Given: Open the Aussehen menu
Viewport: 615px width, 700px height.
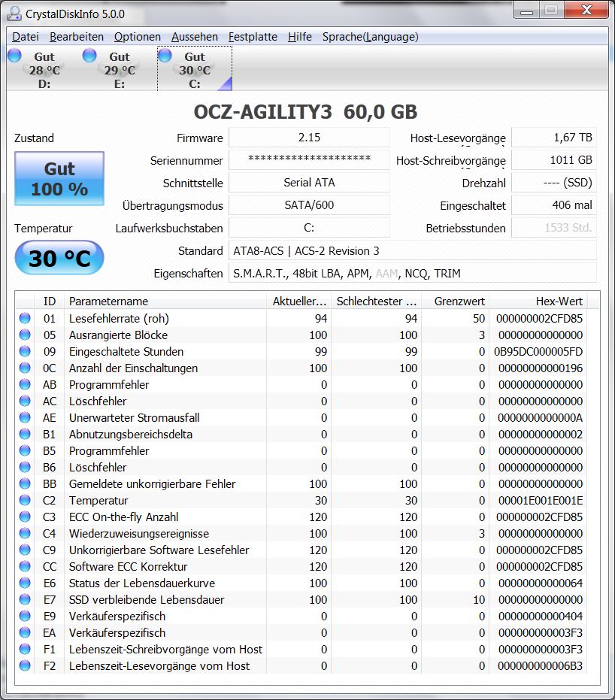Looking at the screenshot, I should (195, 37).
